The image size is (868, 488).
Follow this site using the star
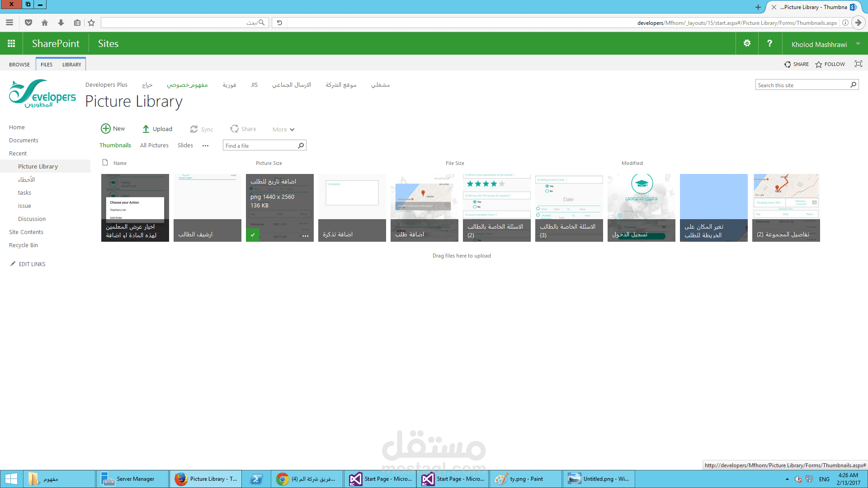(x=819, y=65)
